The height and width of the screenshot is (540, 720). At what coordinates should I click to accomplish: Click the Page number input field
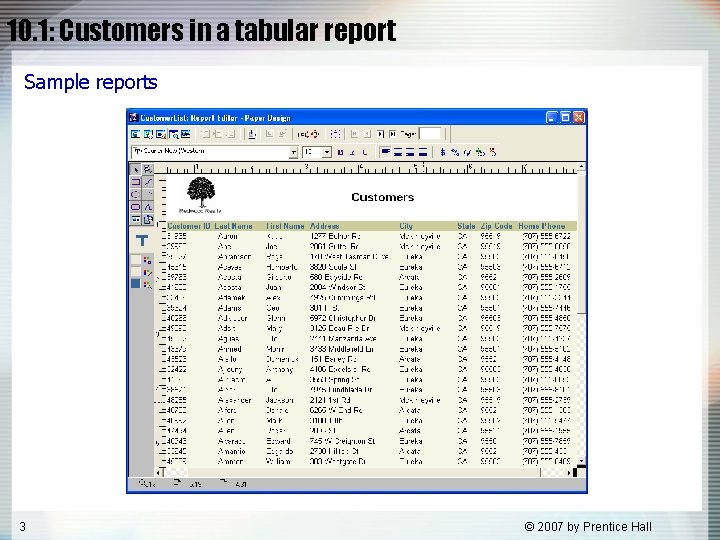(431, 134)
